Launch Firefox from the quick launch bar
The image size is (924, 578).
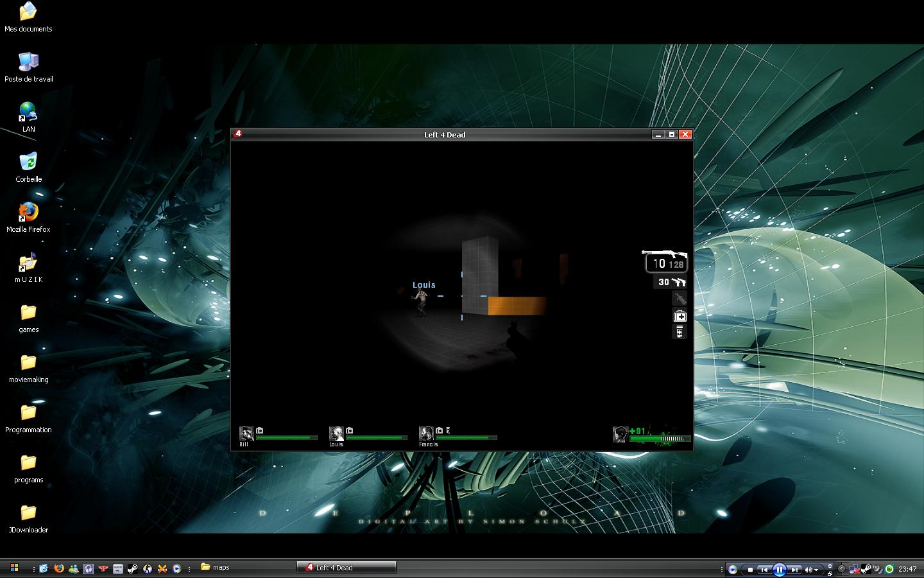point(58,568)
